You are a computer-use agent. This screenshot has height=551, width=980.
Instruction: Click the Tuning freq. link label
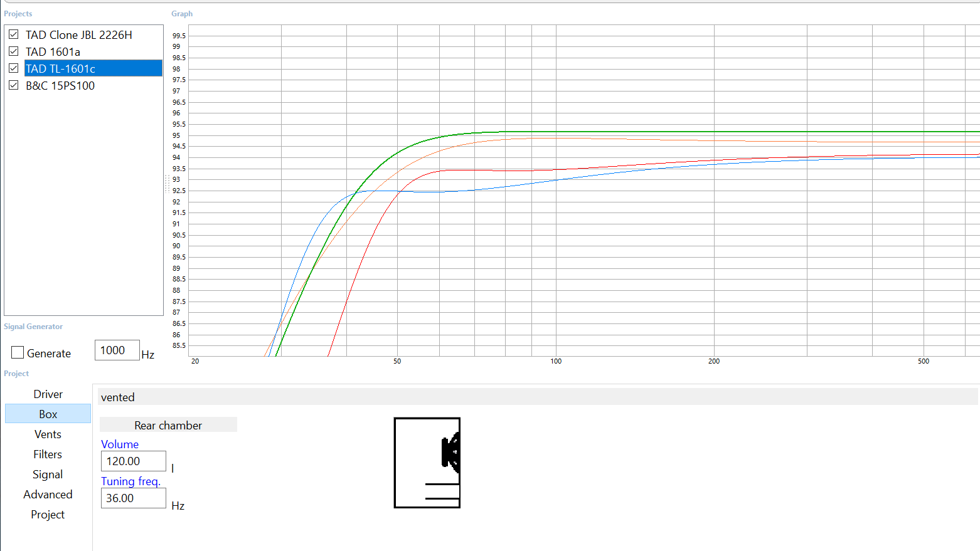point(130,481)
